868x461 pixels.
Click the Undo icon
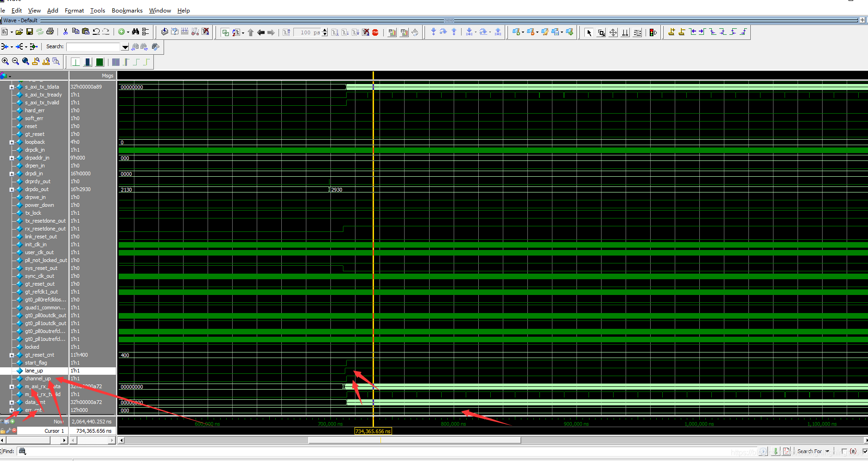coord(96,32)
